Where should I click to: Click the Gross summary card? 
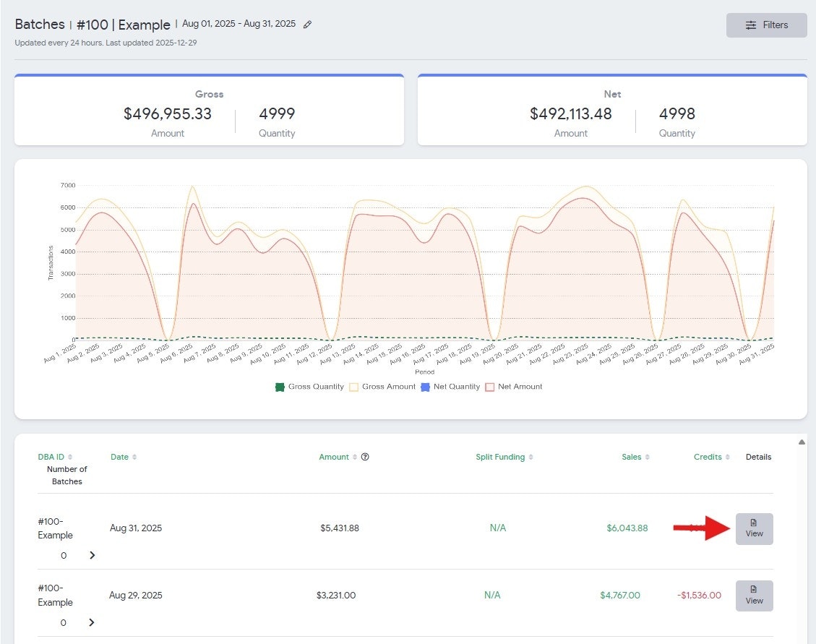(209, 111)
